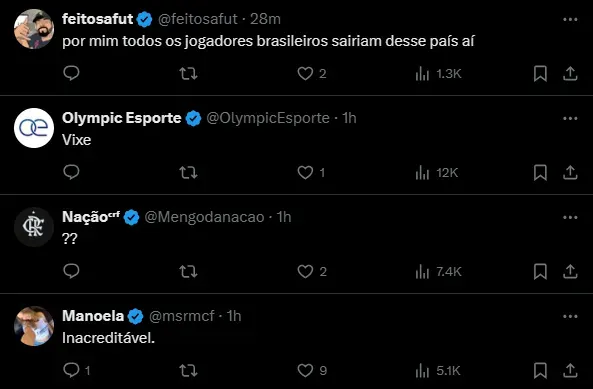
Task: Visit the @Mengodanacao handle link
Action: coord(204,217)
